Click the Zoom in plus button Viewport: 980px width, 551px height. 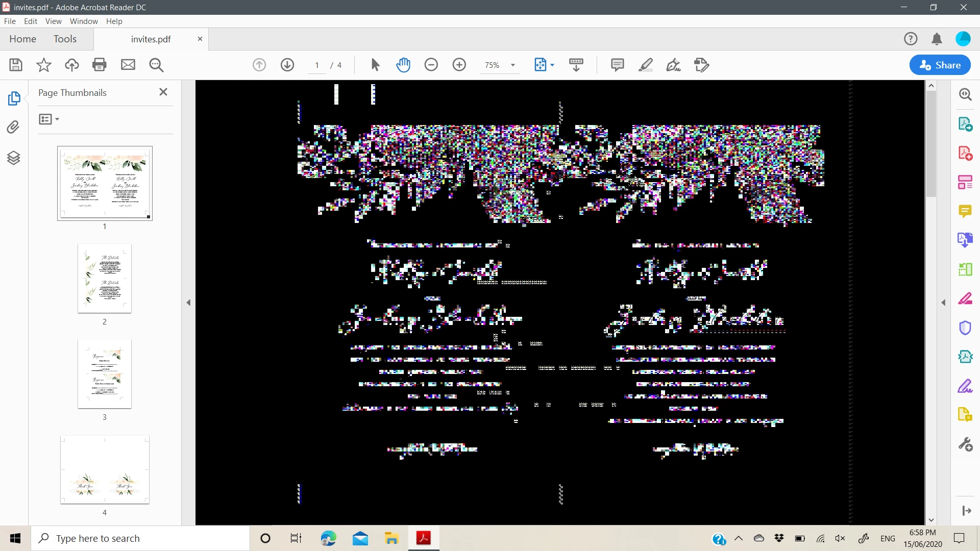click(x=459, y=65)
